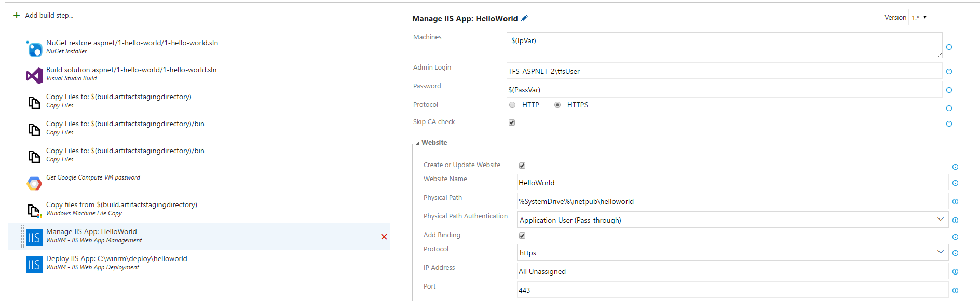This screenshot has width=980, height=301.
Task: Select Deploy IIS App C:\winrm\deploy\helloworld step
Action: click(x=117, y=259)
